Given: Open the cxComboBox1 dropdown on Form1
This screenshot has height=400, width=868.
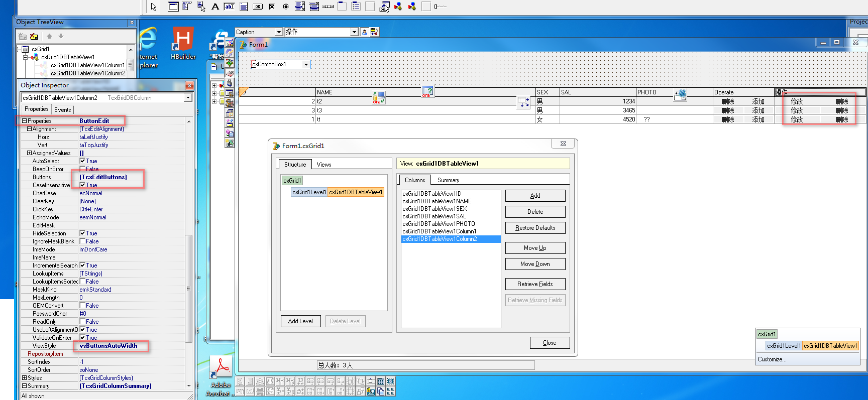Looking at the screenshot, I should coord(306,64).
